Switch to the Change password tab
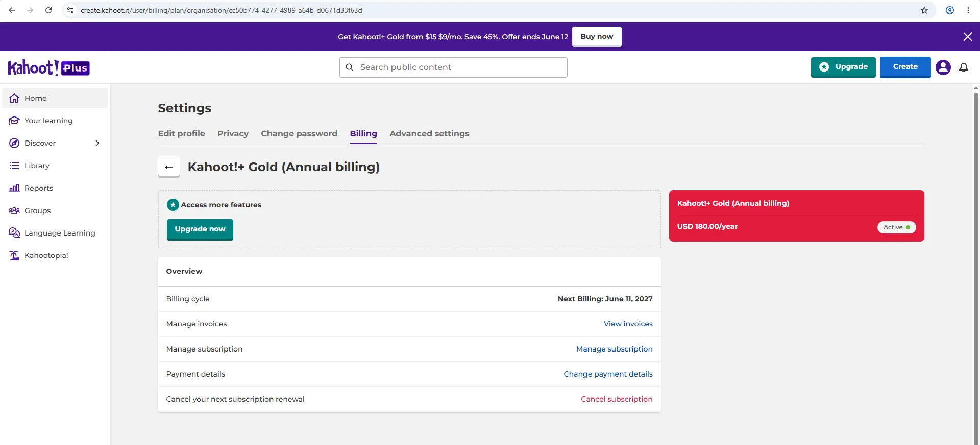The width and height of the screenshot is (980, 445). (299, 134)
